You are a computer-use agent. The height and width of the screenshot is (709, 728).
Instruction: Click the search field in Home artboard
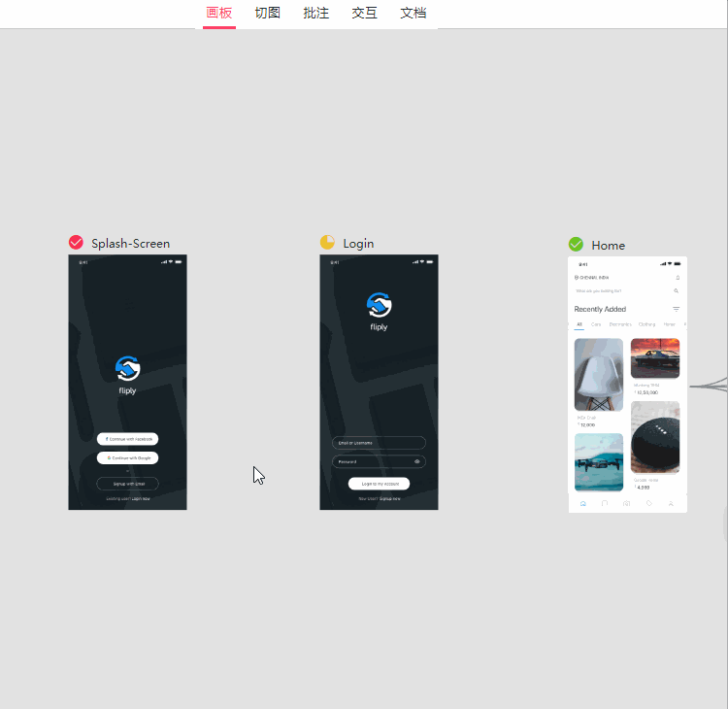627,290
